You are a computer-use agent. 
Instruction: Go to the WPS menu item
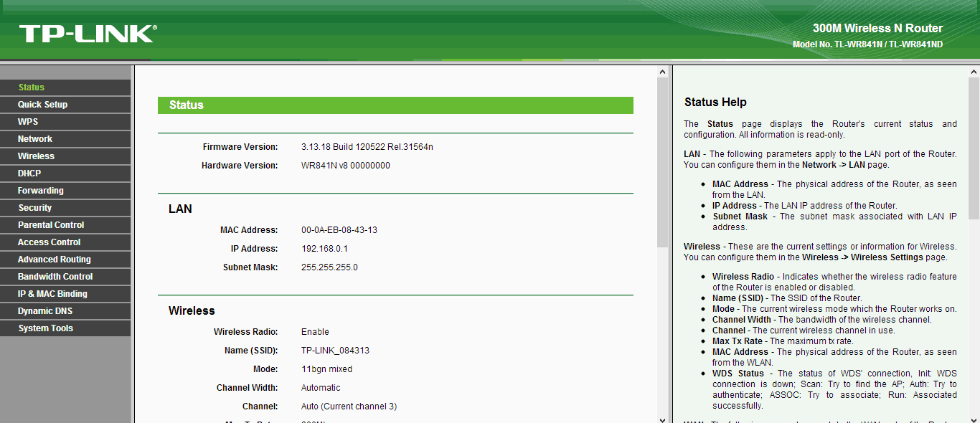(x=28, y=122)
